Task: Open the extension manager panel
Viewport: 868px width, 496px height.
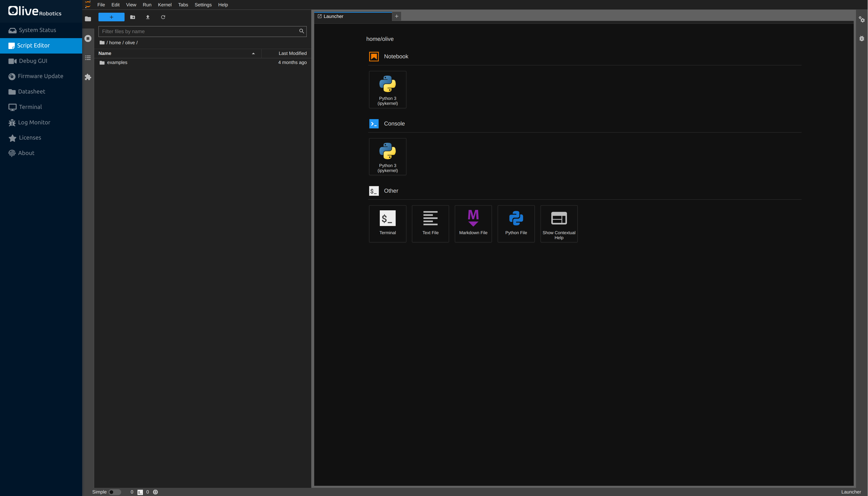Action: (x=88, y=77)
